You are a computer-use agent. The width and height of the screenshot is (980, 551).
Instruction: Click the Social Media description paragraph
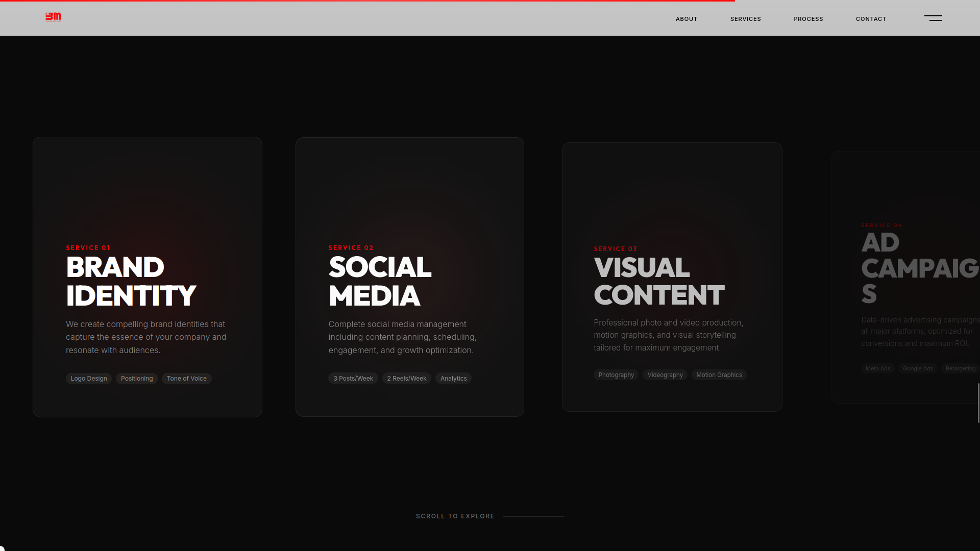coord(403,337)
